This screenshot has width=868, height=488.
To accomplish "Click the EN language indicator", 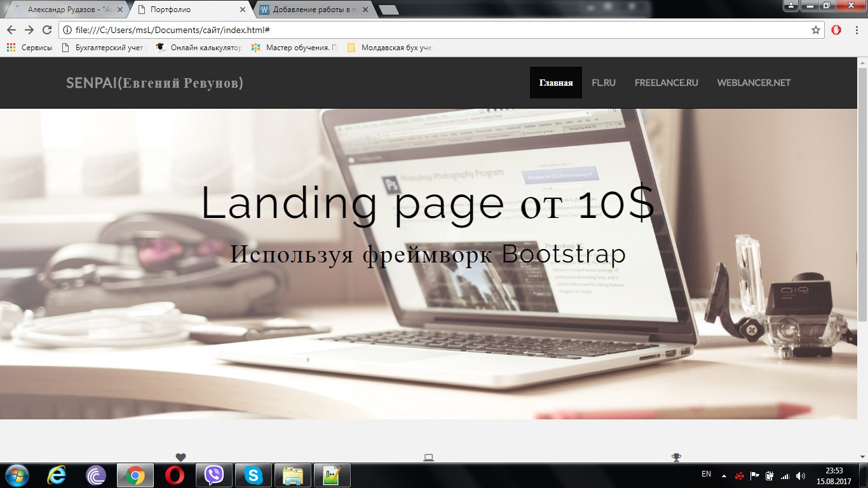I will pos(706,474).
